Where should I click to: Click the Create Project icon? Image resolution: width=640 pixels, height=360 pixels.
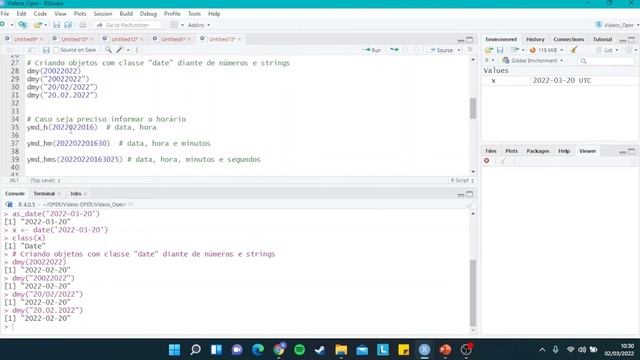click(22, 25)
